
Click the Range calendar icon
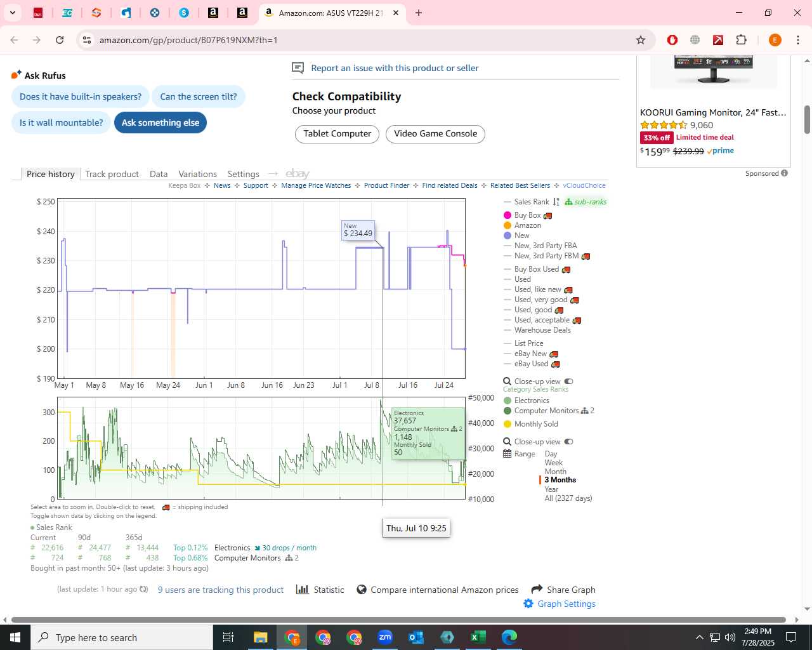pos(507,454)
